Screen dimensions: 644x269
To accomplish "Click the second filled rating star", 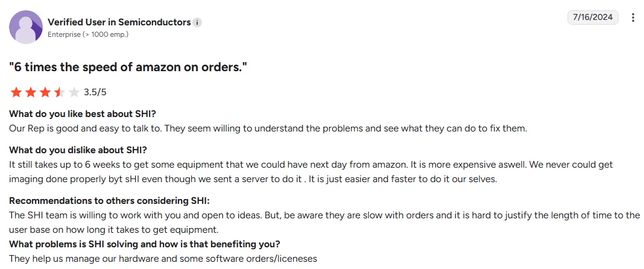I will (x=30, y=92).
